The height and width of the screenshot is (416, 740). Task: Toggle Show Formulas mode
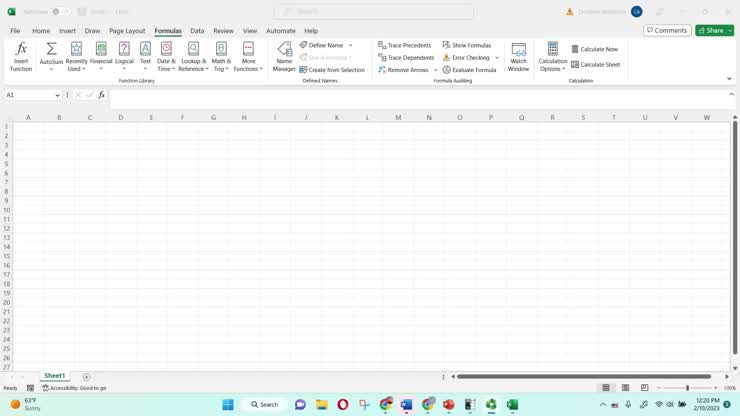pos(466,45)
